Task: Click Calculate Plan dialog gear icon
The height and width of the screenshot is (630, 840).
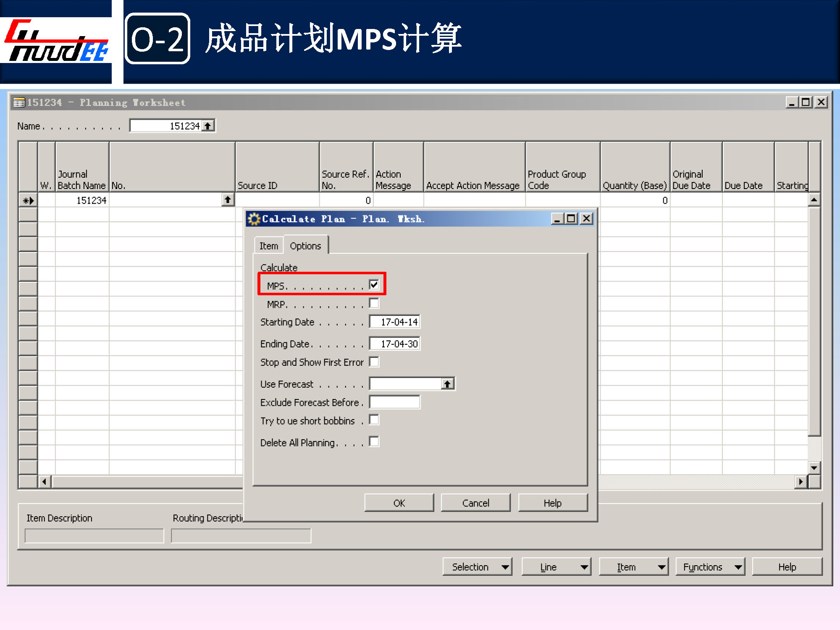Action: [254, 219]
